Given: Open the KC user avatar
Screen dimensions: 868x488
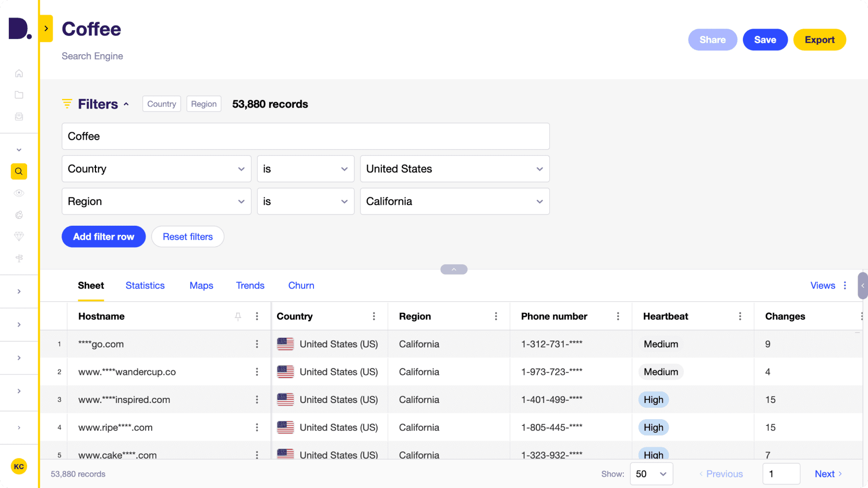Looking at the screenshot, I should click(x=19, y=466).
